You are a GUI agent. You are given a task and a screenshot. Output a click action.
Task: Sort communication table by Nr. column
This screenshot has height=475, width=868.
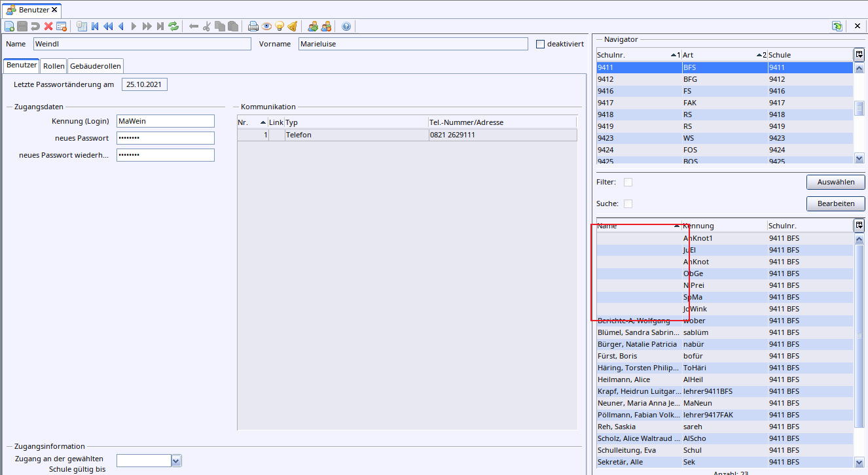[253, 122]
